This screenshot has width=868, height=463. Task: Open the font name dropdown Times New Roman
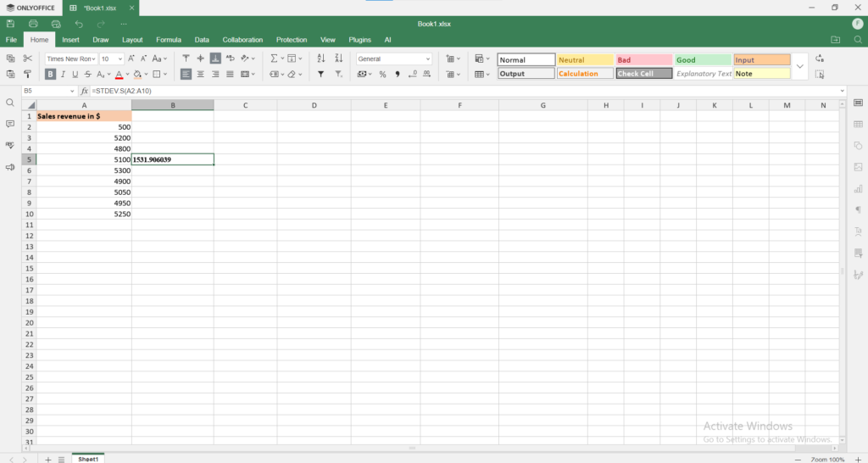93,59
